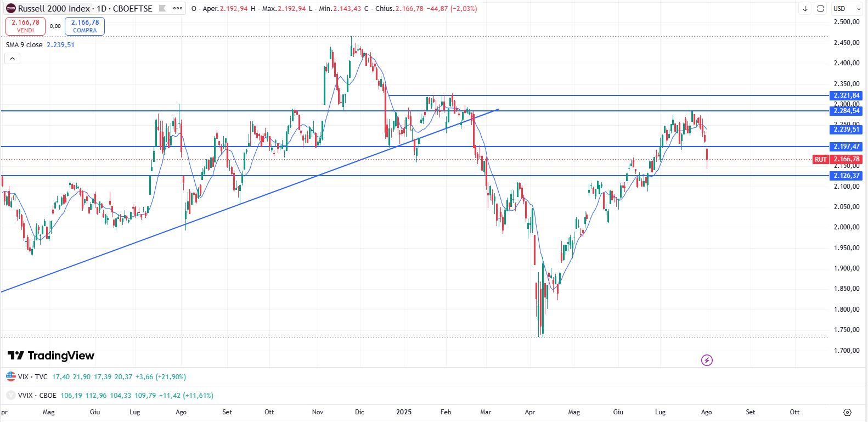Click the fullscreen frame icon

tap(820, 9)
